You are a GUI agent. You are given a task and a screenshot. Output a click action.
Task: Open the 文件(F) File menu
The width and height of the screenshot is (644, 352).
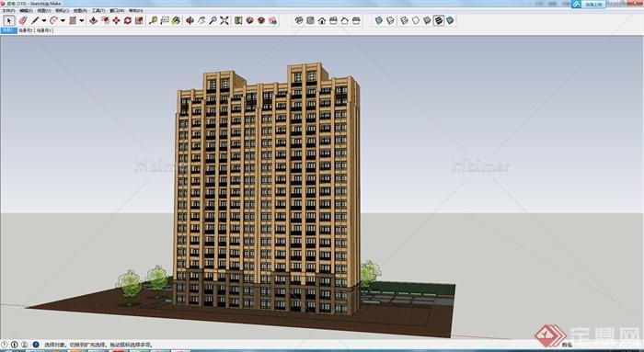point(9,11)
